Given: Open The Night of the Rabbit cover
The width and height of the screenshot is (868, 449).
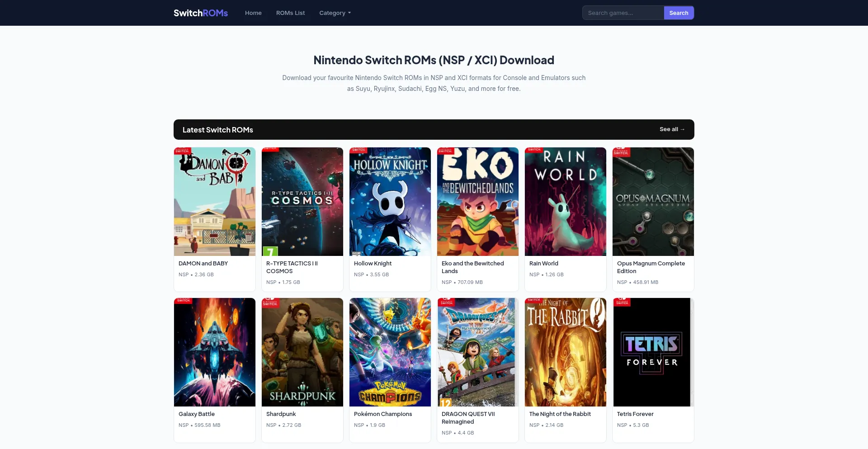Looking at the screenshot, I should pyautogui.click(x=566, y=352).
